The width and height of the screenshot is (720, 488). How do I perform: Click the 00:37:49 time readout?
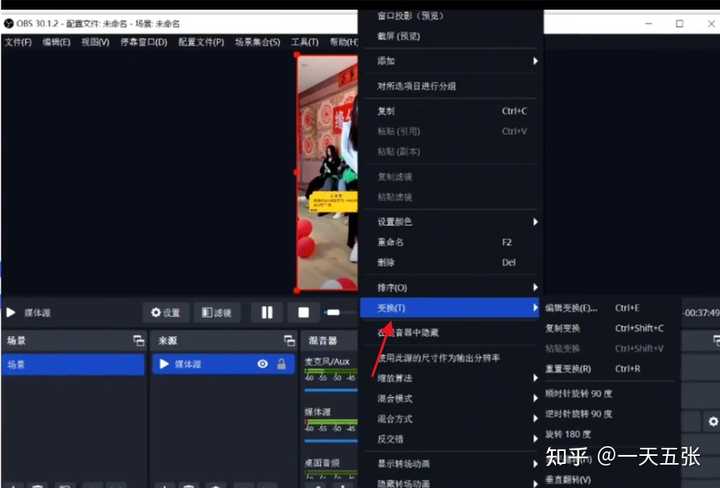point(702,313)
